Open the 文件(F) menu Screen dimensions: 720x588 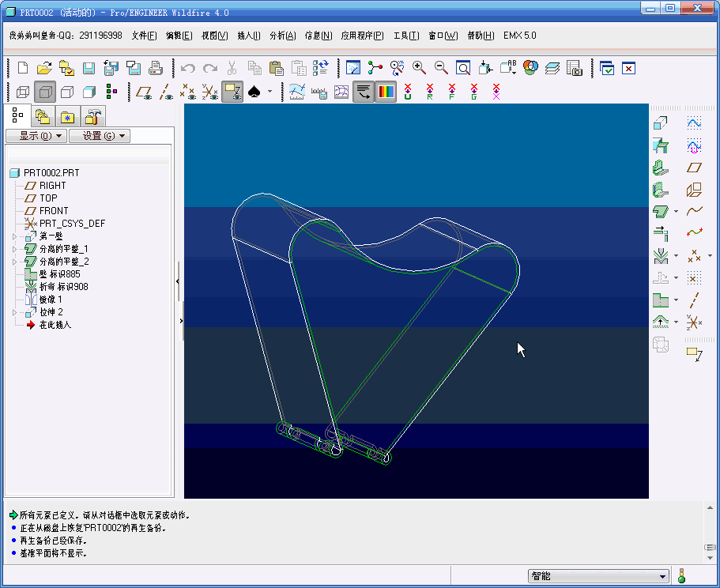pyautogui.click(x=144, y=36)
